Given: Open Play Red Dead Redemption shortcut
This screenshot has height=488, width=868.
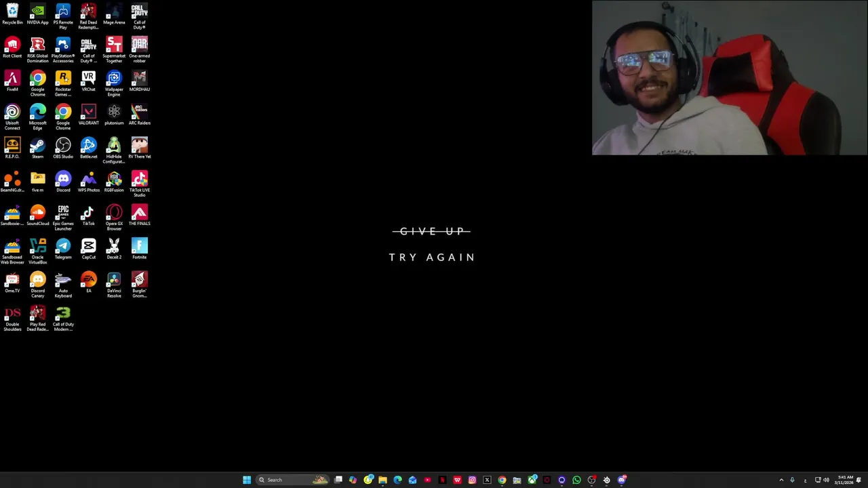Looking at the screenshot, I should click(37, 319).
